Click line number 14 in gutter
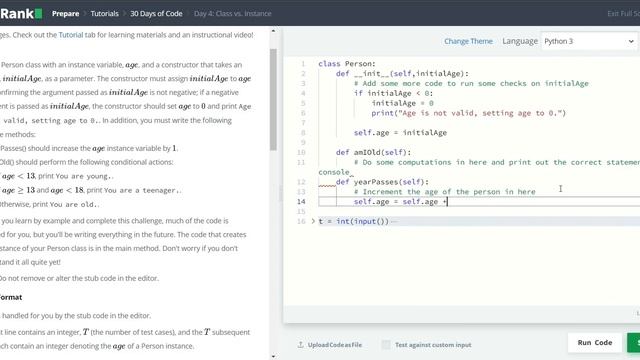The height and width of the screenshot is (360, 640). 301,202
